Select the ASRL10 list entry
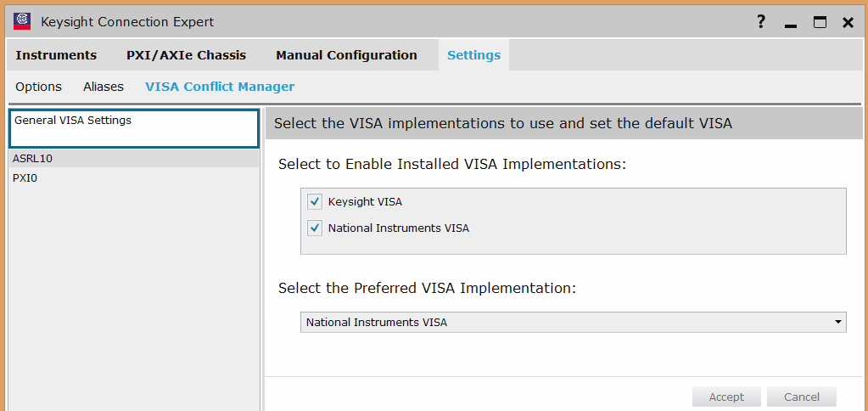 (135, 159)
